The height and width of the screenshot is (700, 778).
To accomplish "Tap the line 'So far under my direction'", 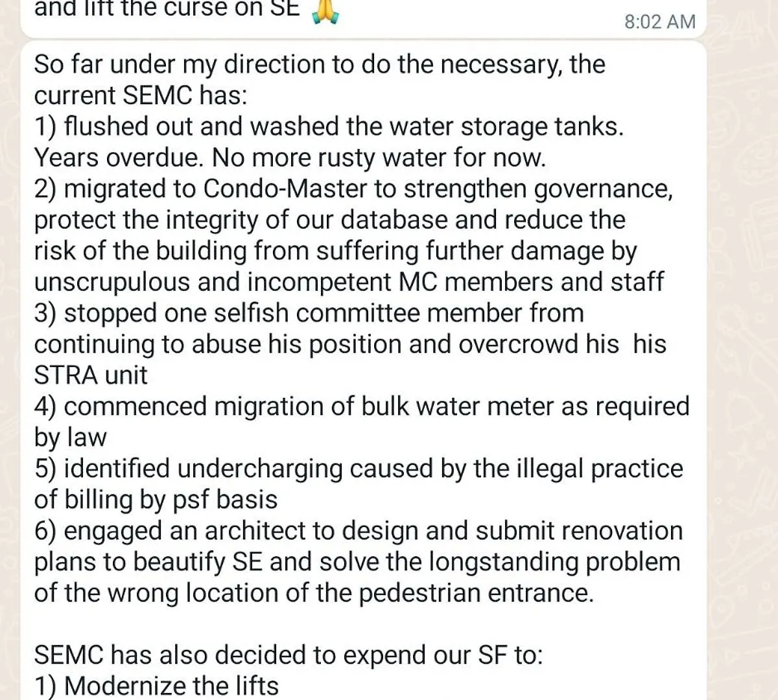I will click(320, 65).
